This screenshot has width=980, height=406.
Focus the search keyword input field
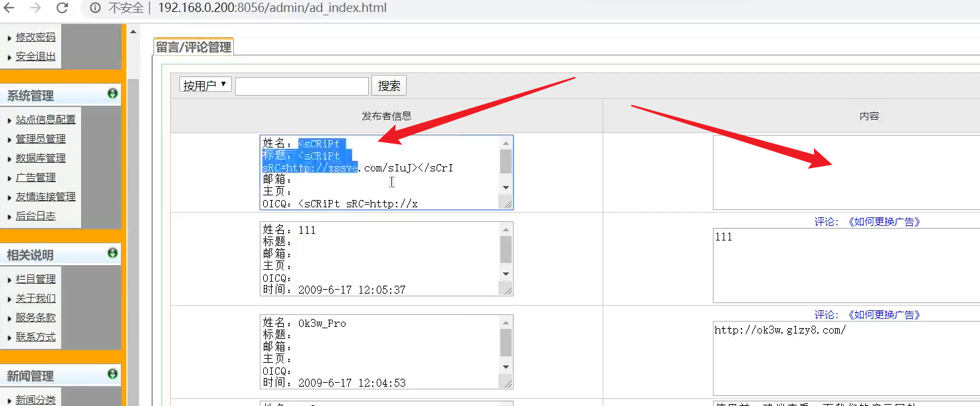[302, 86]
